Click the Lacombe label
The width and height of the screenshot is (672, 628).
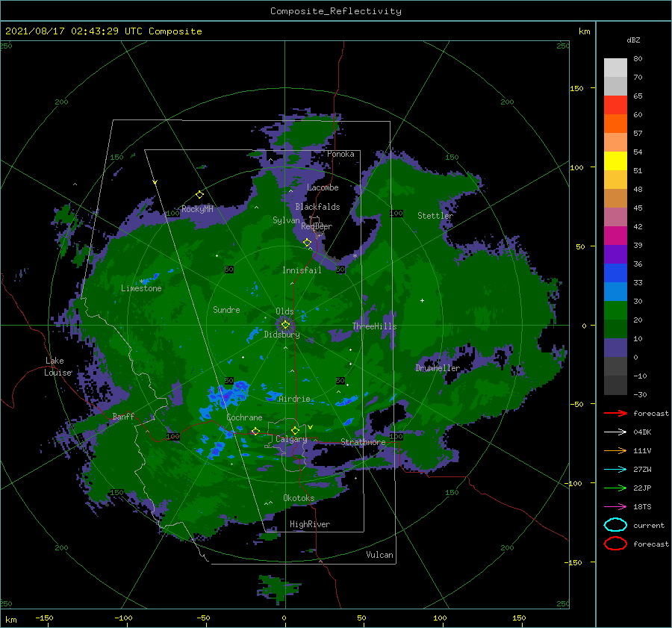tap(323, 187)
